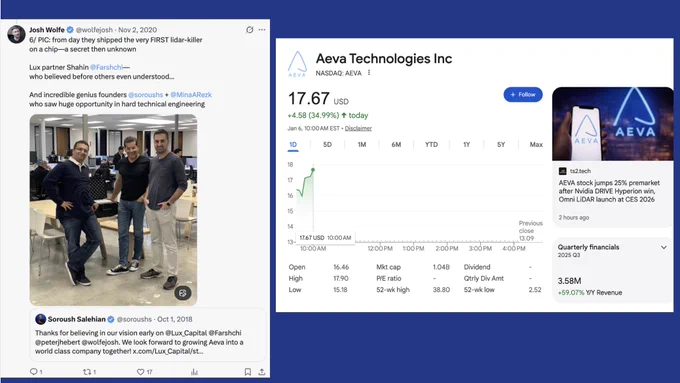Switch chart to the 5D tab
This screenshot has width=680, height=383.
(327, 144)
